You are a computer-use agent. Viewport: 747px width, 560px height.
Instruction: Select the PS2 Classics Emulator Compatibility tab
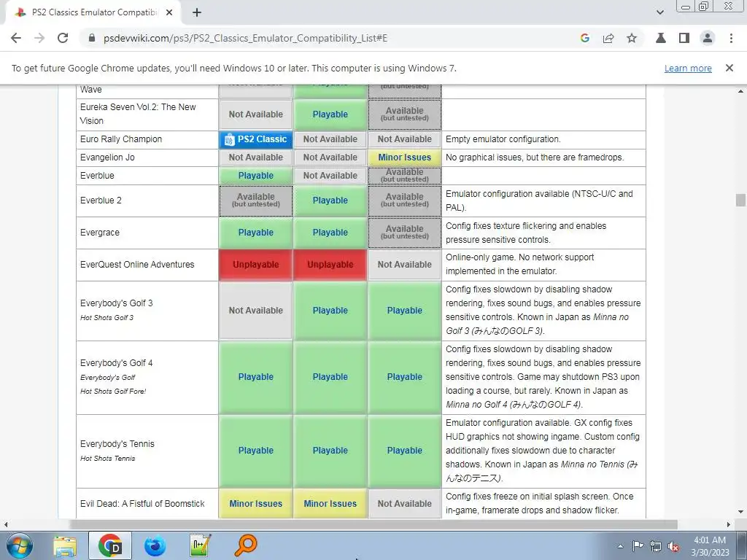coord(93,12)
